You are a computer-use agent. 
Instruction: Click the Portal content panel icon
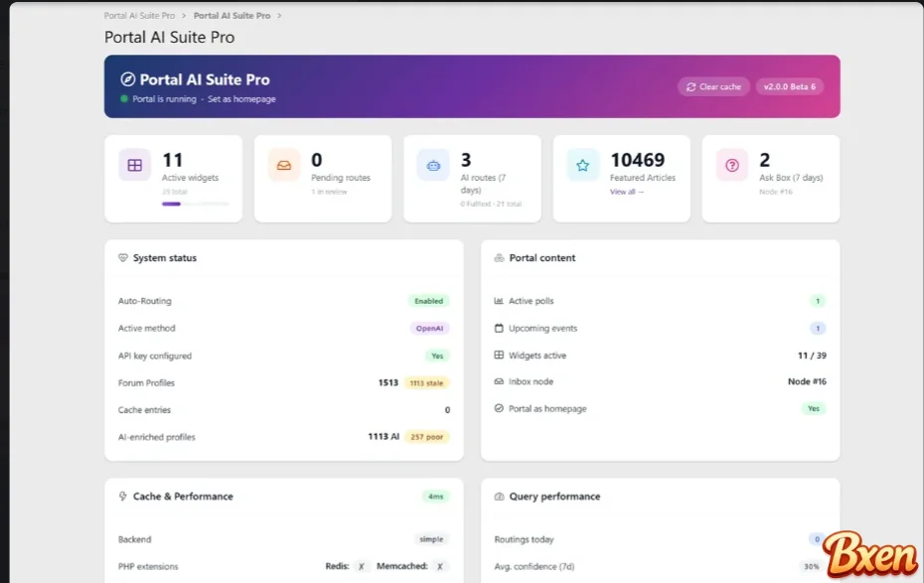(499, 258)
